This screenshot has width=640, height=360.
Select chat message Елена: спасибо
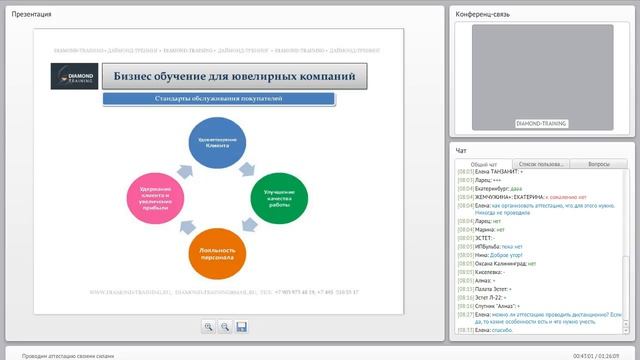point(484,330)
